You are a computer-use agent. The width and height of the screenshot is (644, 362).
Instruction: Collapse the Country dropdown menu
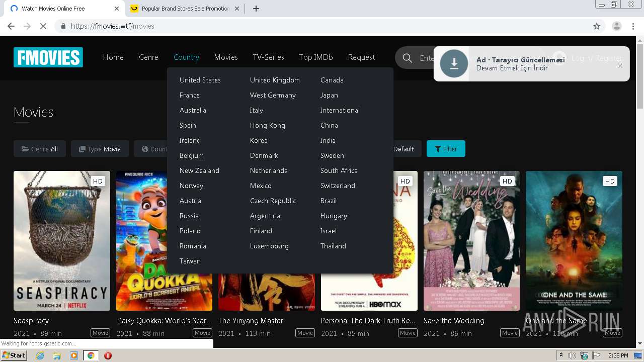point(186,57)
